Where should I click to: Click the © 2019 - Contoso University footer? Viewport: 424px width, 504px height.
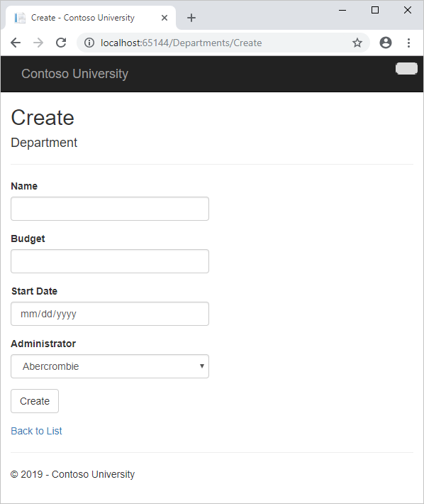[72, 474]
